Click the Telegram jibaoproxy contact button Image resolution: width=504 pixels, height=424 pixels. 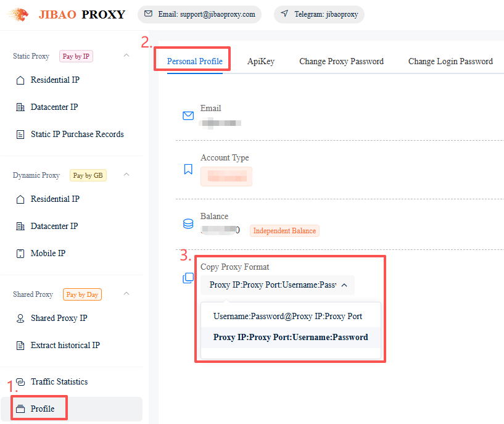point(319,14)
